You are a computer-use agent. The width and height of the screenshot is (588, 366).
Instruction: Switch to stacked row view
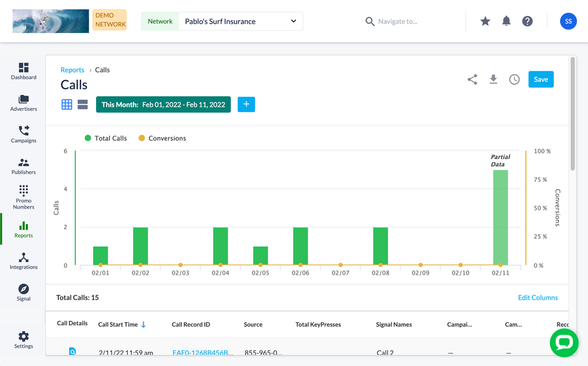click(82, 104)
